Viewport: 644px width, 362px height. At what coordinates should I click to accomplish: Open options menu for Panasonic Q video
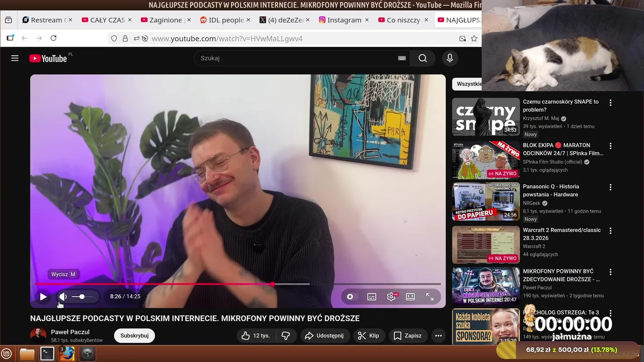(x=610, y=187)
